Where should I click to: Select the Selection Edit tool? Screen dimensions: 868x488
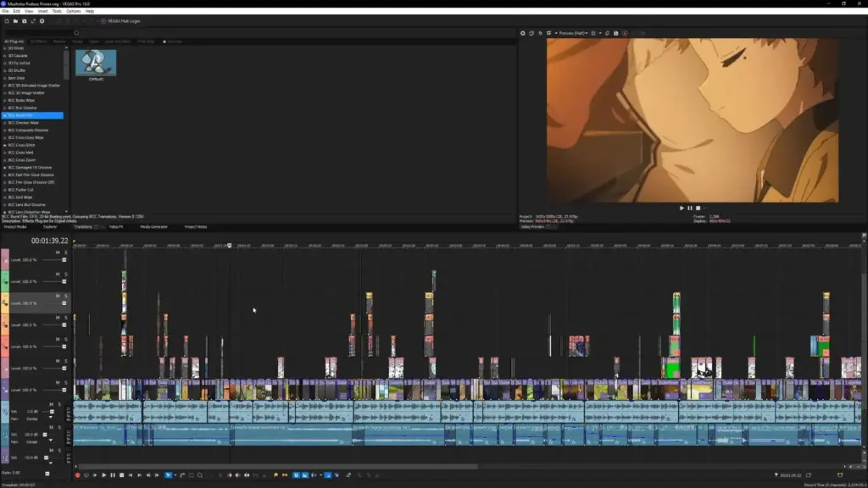[191, 475]
